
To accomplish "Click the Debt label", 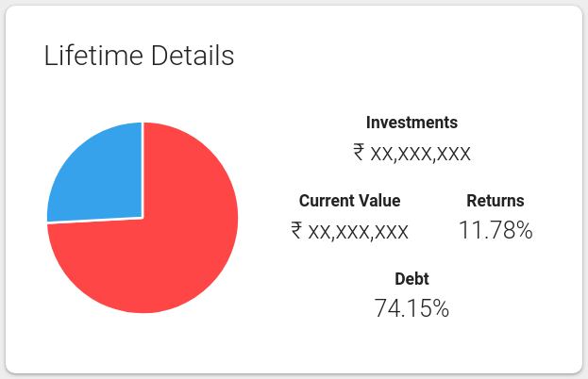I will [x=412, y=279].
